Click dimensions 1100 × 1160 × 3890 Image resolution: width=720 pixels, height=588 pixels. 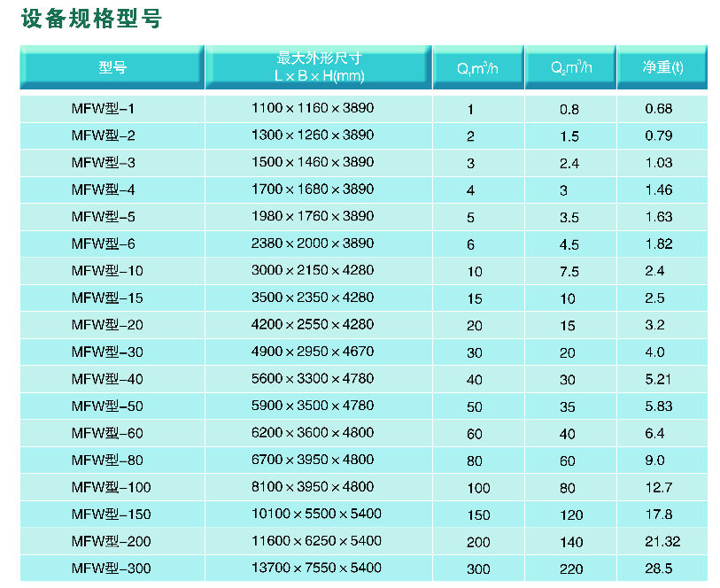pos(313,109)
